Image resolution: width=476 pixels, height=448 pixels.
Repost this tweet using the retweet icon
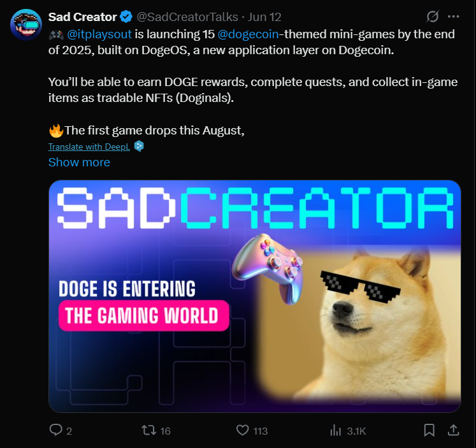pyautogui.click(x=148, y=430)
